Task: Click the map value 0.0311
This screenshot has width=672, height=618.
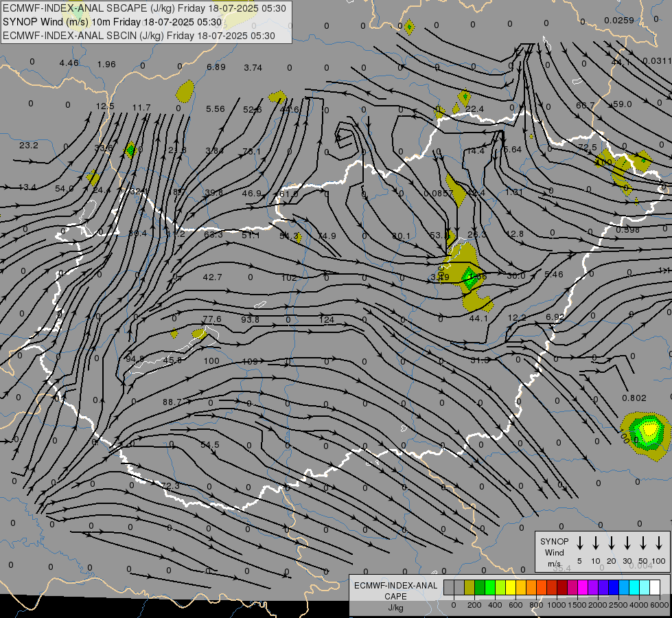Action: tap(658, 61)
